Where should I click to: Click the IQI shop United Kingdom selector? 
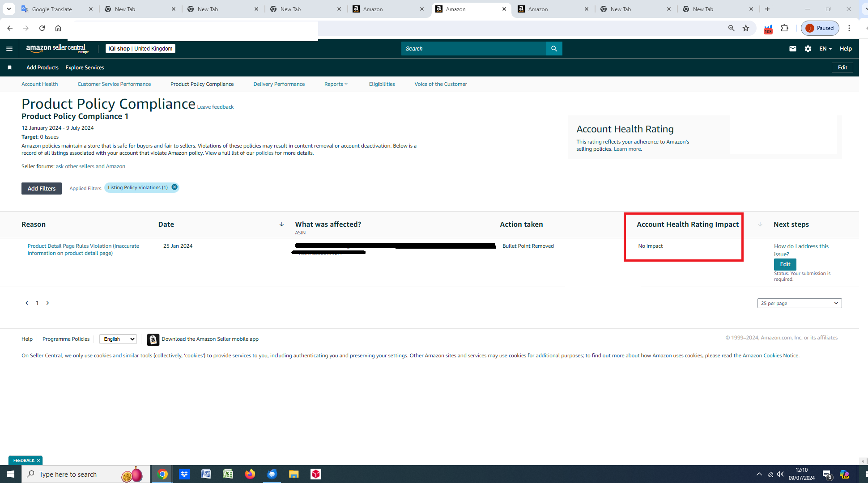pyautogui.click(x=140, y=49)
